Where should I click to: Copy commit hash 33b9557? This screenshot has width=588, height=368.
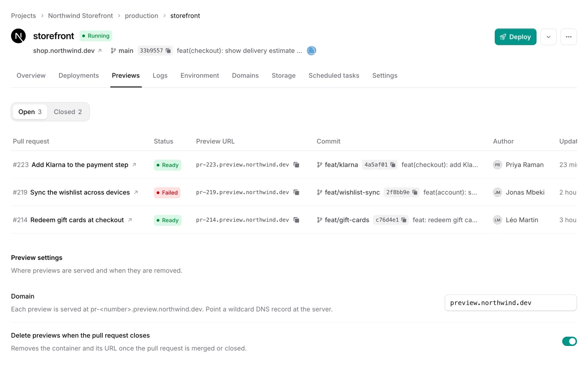pyautogui.click(x=168, y=51)
